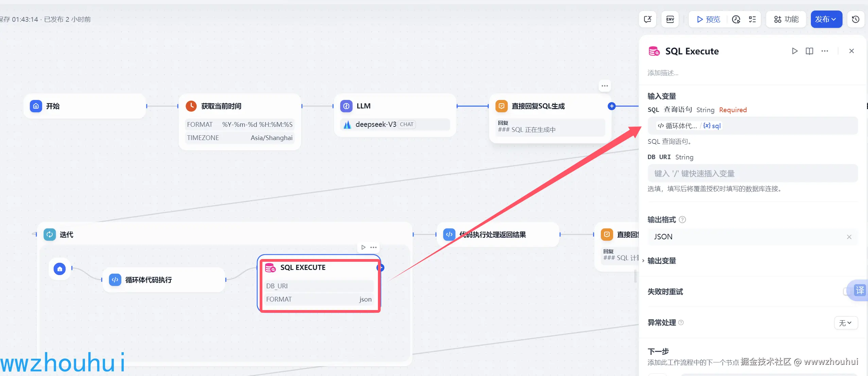This screenshot has width=868, height=376.
Task: Open the three-dot menu above the SQL EXECUTE node
Action: tap(374, 247)
